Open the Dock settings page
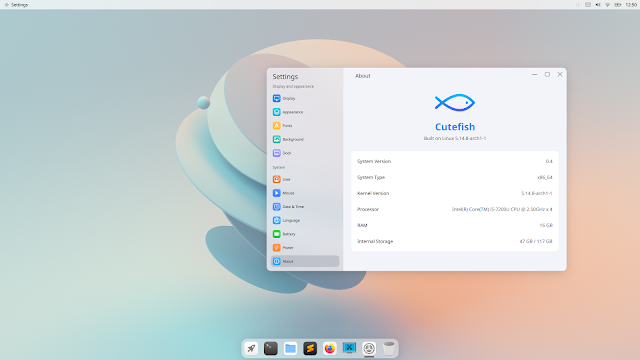This screenshot has width=640, height=360. tap(304, 153)
